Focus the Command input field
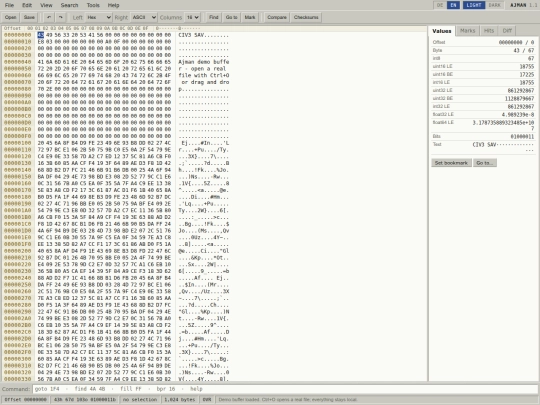540x405 pixels. pyautogui.click(x=285, y=389)
